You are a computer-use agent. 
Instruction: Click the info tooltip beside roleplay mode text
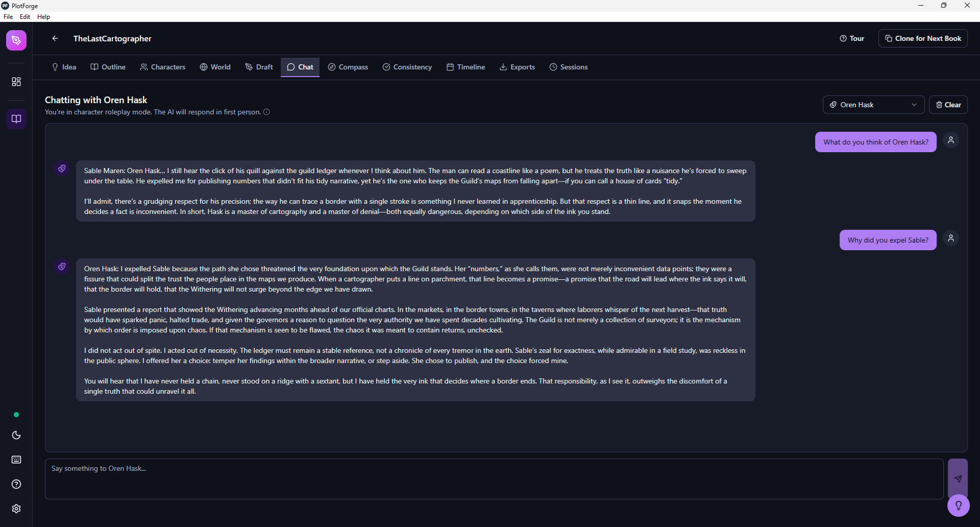click(x=266, y=112)
